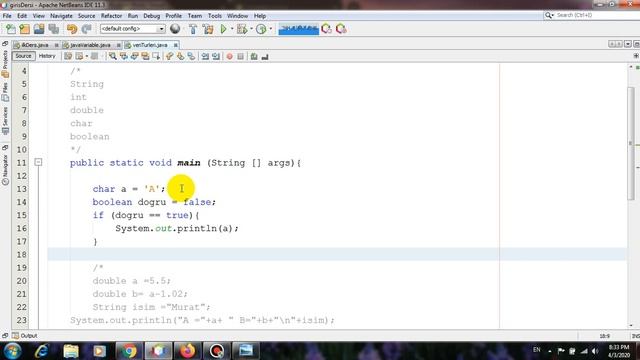Open the Services side panel
The width and height of the screenshot is (640, 360).
pyautogui.click(x=5, y=120)
